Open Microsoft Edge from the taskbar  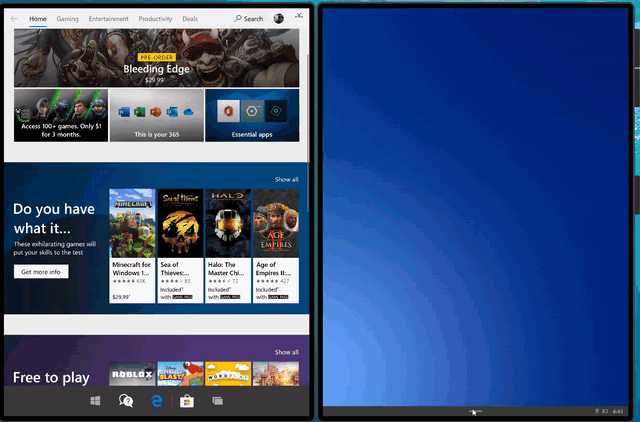[156, 400]
